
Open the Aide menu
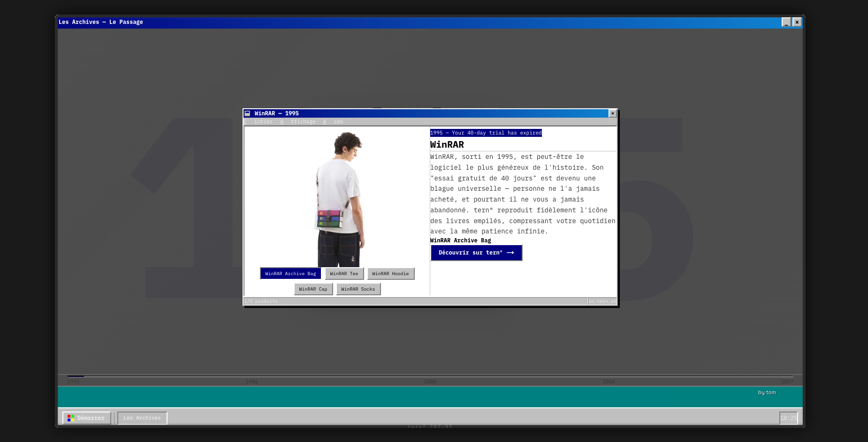(x=333, y=122)
